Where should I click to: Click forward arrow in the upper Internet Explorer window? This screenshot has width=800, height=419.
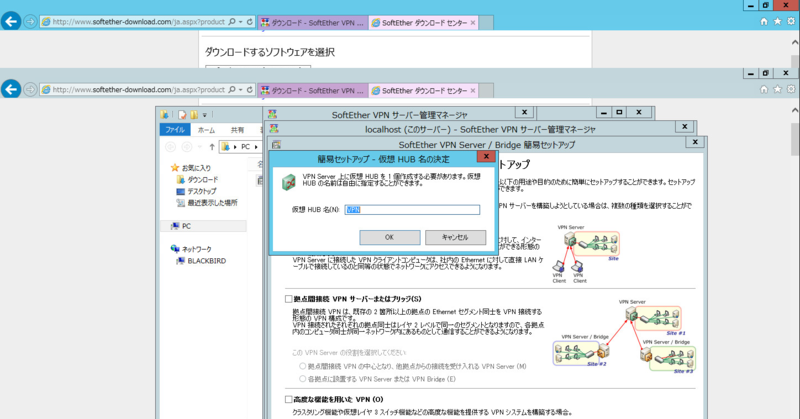(30, 22)
